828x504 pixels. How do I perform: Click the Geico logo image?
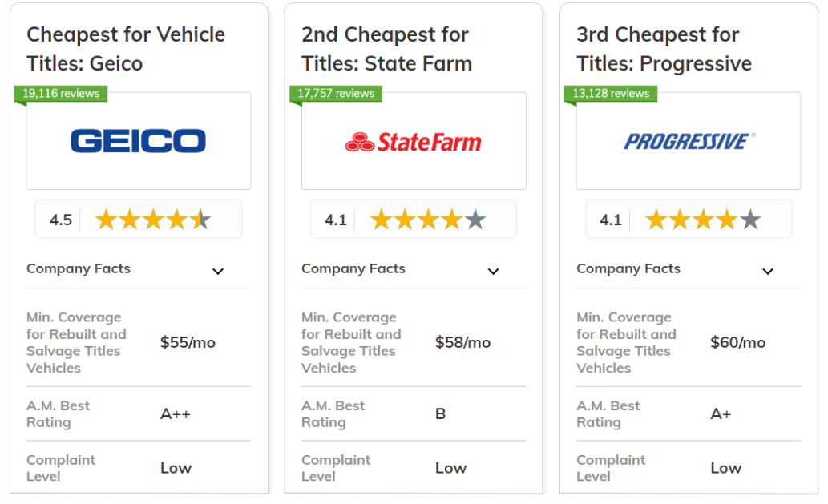click(139, 141)
